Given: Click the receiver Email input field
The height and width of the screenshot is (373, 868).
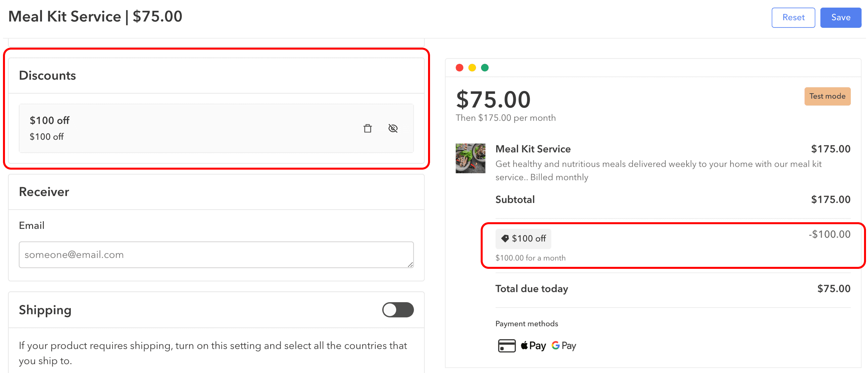Looking at the screenshot, I should [x=216, y=255].
